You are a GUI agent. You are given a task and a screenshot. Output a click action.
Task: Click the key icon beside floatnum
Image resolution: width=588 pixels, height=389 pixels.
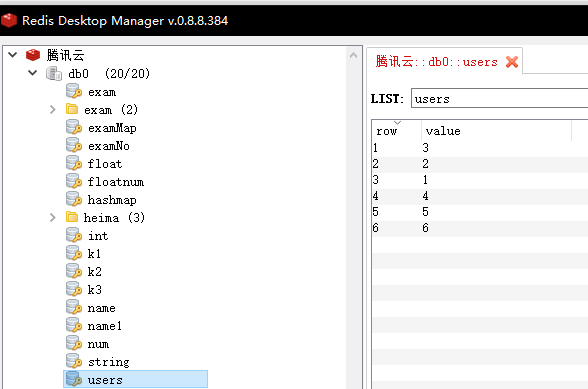pos(74,181)
